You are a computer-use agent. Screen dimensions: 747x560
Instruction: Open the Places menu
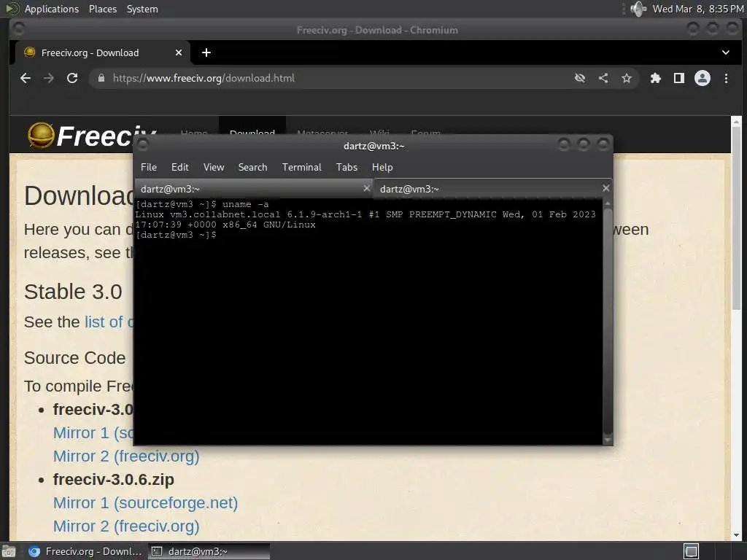click(103, 9)
